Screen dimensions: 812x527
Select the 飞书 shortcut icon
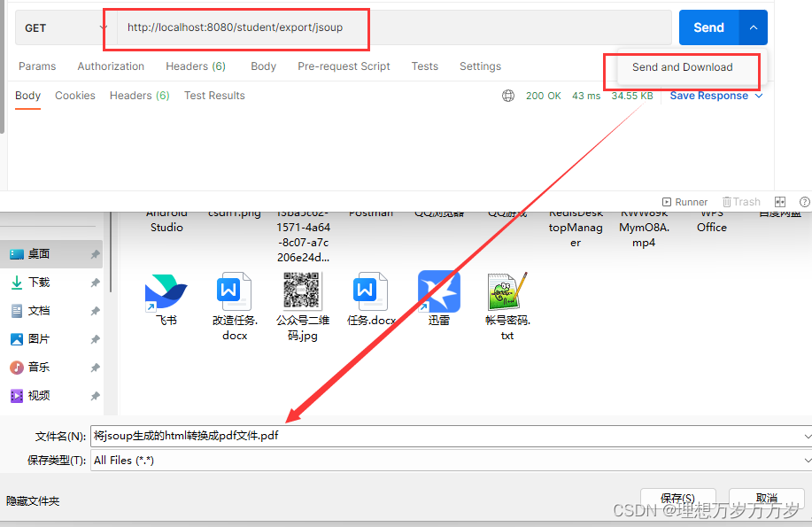tap(166, 293)
